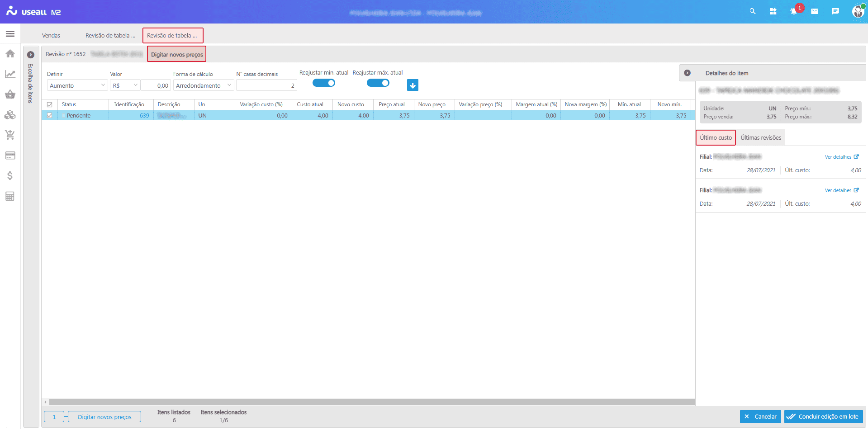Click the shopping basket sidebar icon
Image resolution: width=868 pixels, height=429 pixels.
point(10,94)
